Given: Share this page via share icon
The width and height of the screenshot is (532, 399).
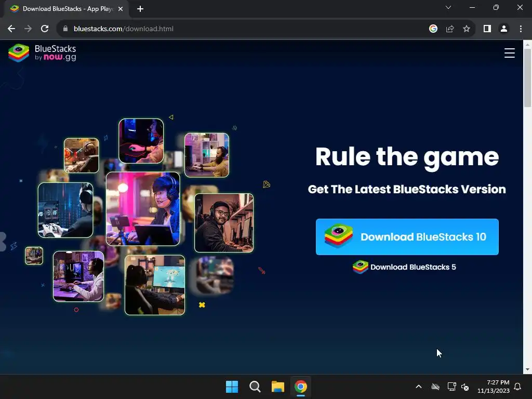Looking at the screenshot, I should click(x=450, y=29).
